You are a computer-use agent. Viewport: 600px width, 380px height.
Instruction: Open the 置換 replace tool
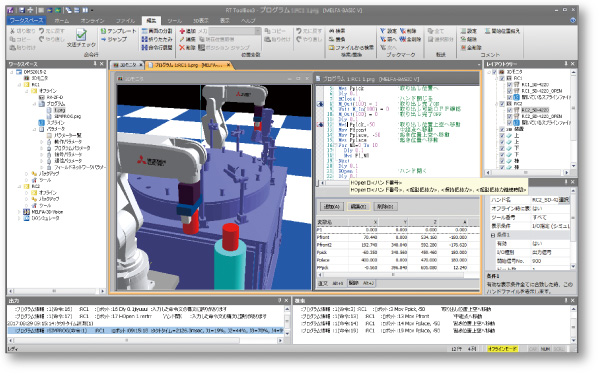click(337, 39)
